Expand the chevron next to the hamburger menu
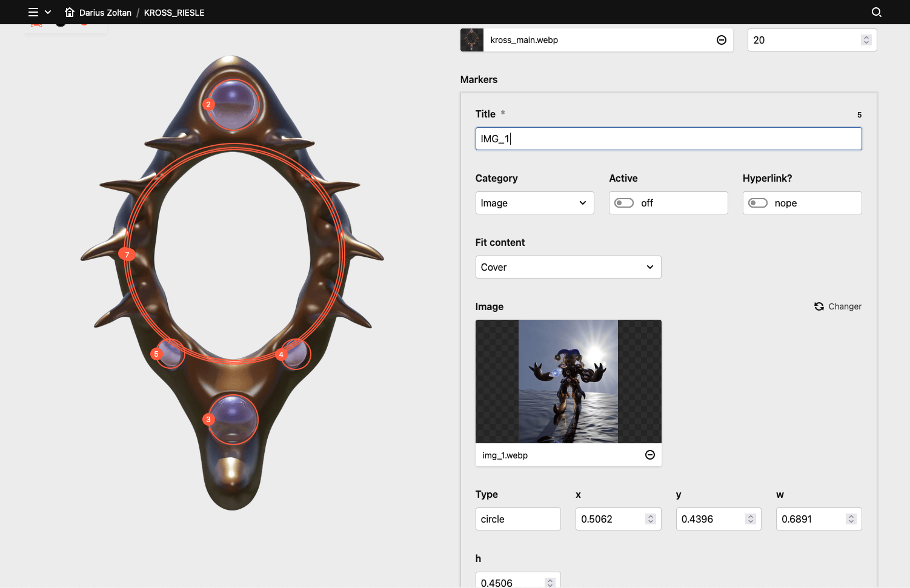This screenshot has width=910, height=588. (48, 12)
